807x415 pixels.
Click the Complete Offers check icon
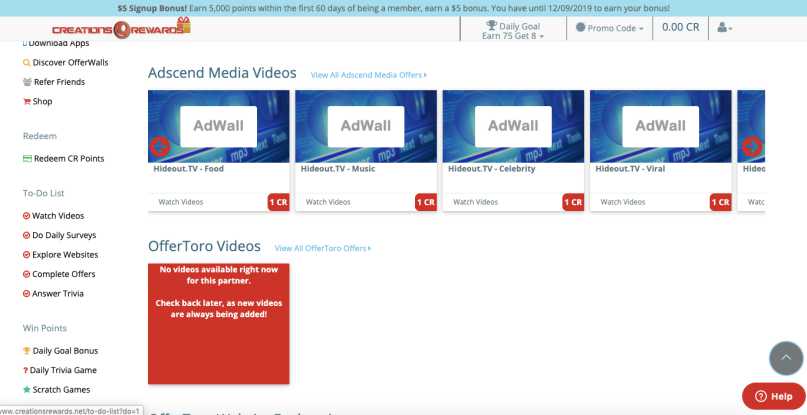27,274
